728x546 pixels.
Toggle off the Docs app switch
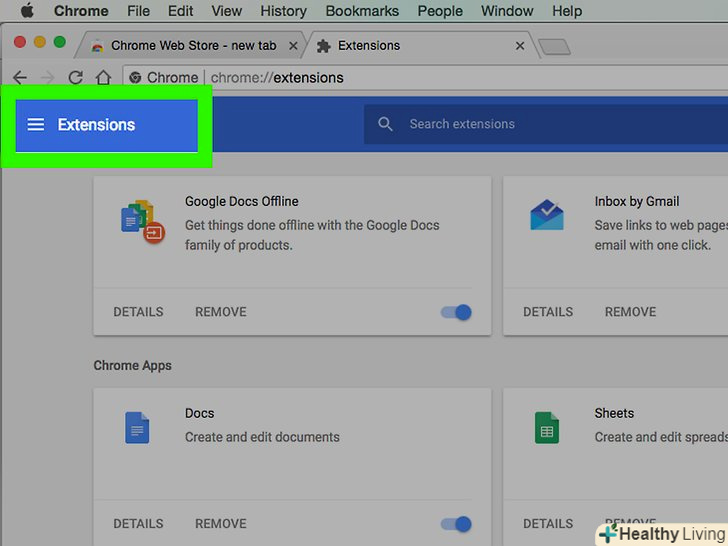[x=456, y=523]
